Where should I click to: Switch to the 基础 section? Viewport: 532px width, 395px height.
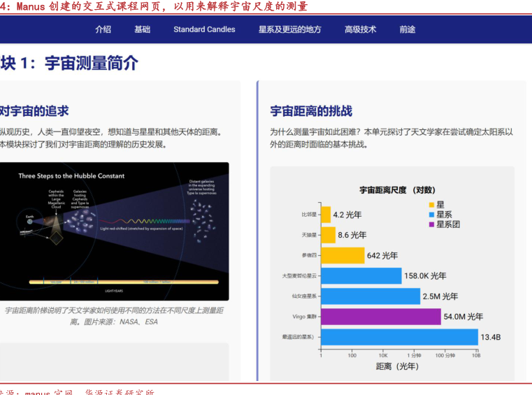pyautogui.click(x=142, y=29)
